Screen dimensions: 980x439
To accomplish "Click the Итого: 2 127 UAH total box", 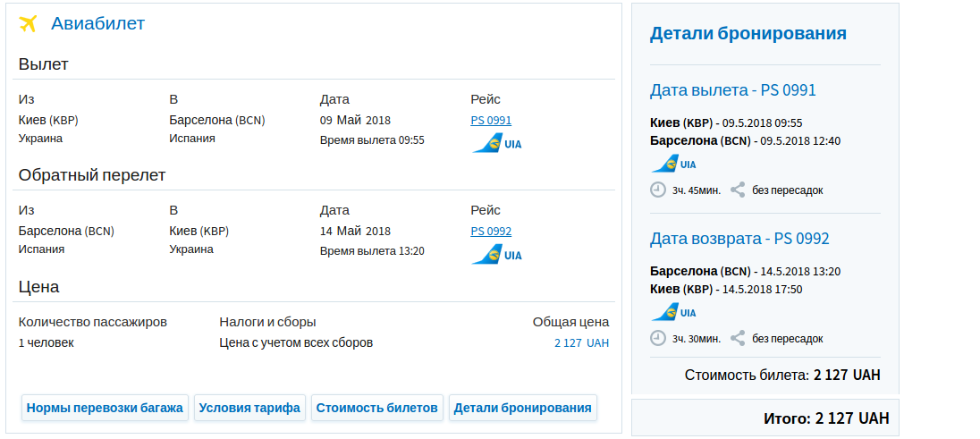I will pyautogui.click(x=765, y=418).
